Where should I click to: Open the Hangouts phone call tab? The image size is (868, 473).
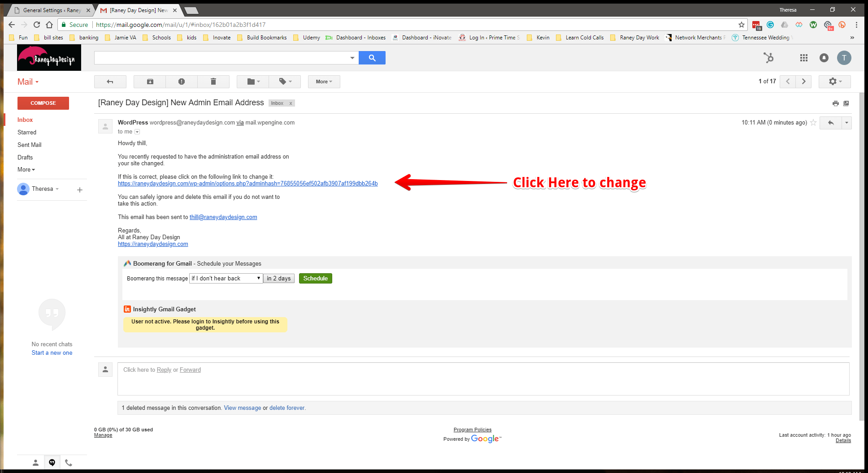click(68, 462)
